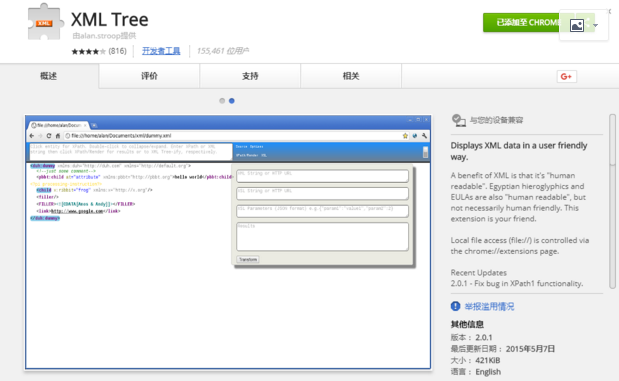
Task: Click the home icon in the screenshot's browser
Action: [58, 136]
